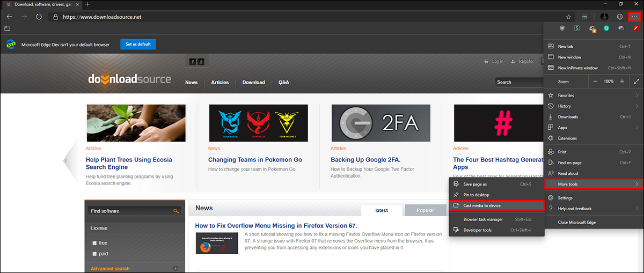
Task: Click the Google Plus icon on downloadsource header
Action: (200, 62)
